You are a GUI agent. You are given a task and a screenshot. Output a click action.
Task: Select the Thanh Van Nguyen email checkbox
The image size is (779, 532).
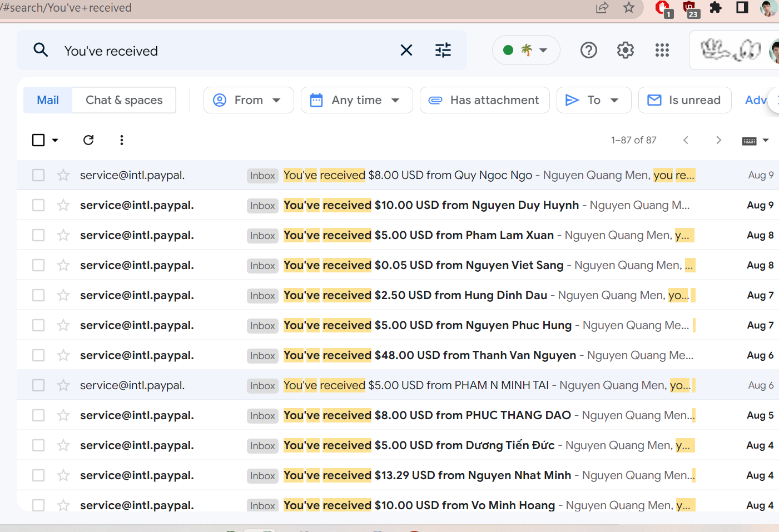[38, 355]
